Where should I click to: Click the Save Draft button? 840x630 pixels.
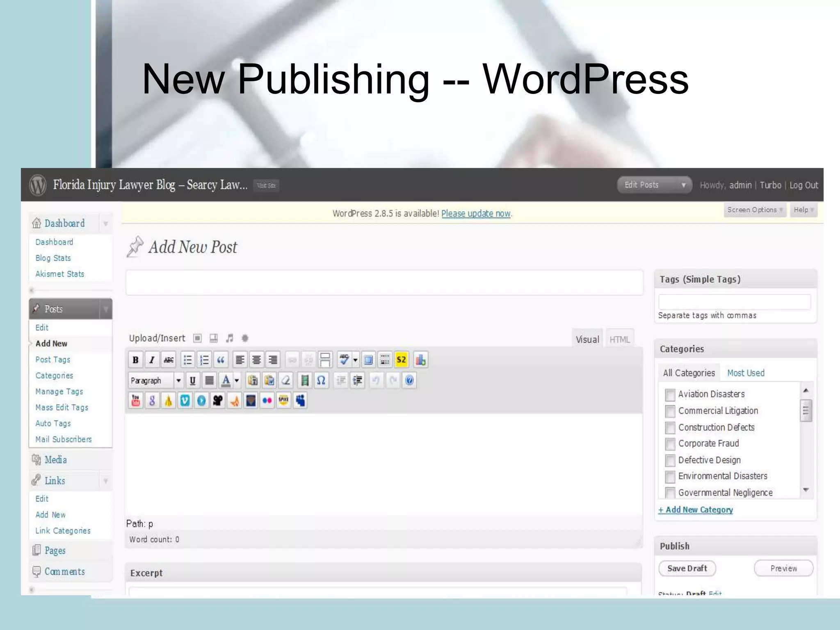(x=687, y=568)
